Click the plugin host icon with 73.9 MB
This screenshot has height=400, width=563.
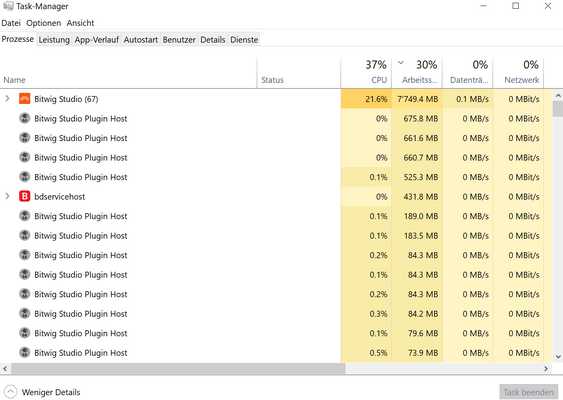click(x=24, y=352)
